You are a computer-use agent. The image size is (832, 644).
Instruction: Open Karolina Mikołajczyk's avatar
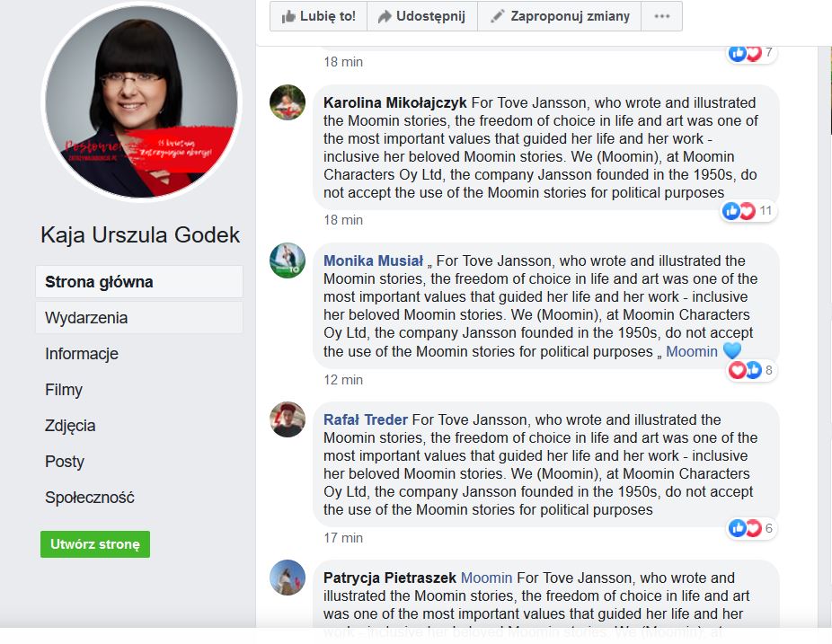(x=288, y=102)
